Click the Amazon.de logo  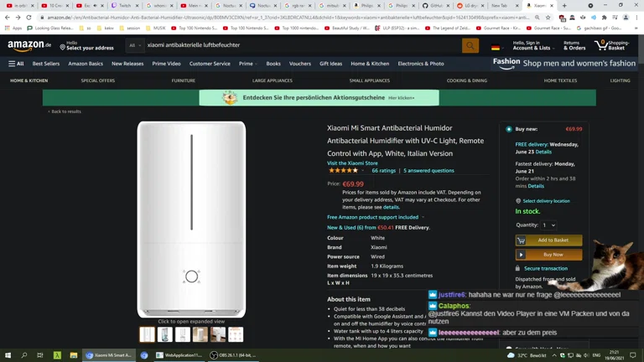(29, 45)
